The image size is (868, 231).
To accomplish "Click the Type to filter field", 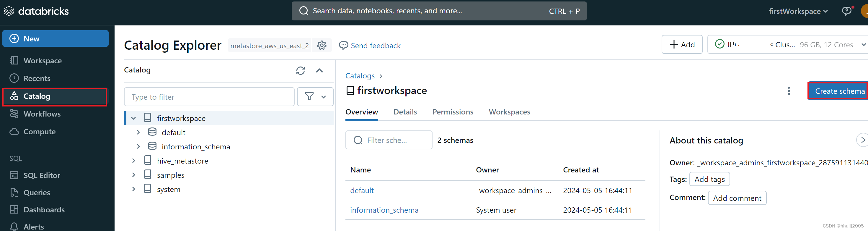I will pos(209,97).
